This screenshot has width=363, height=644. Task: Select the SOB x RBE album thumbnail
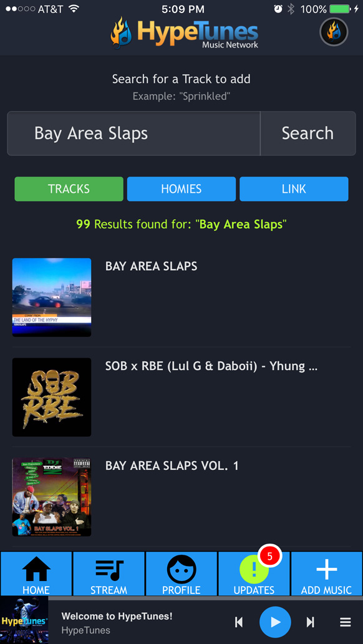coord(52,397)
